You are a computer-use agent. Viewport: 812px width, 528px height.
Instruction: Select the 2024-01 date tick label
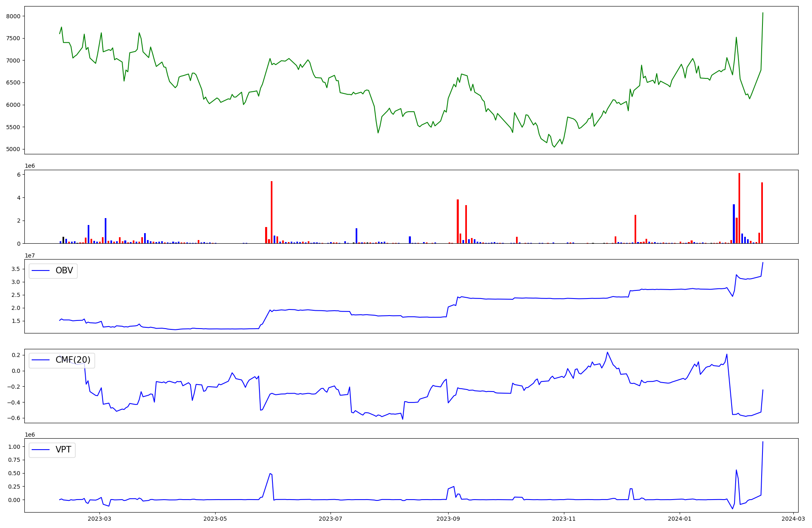pyautogui.click(x=680, y=518)
